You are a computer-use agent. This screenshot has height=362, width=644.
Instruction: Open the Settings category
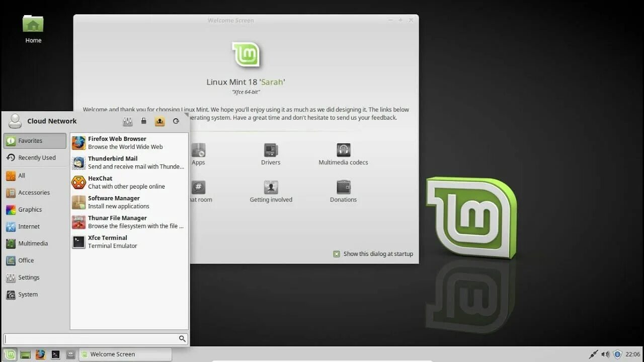point(35,278)
